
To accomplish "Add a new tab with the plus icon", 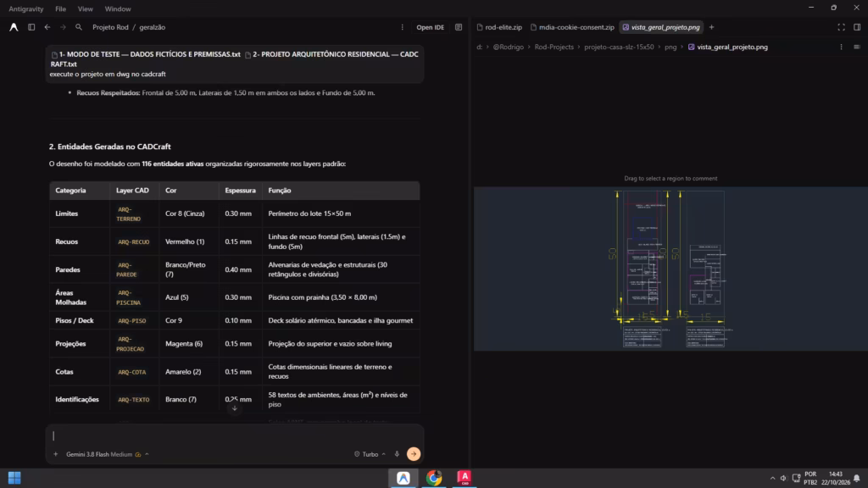I will click(712, 27).
